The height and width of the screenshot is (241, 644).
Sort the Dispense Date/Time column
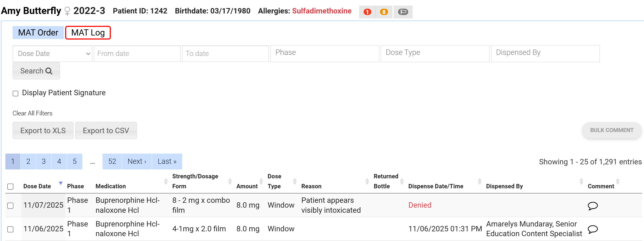(479, 182)
